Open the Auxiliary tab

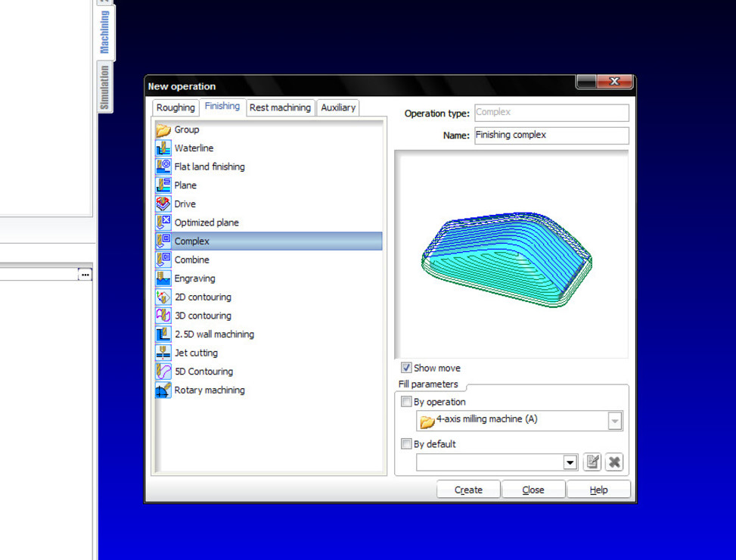pyautogui.click(x=338, y=107)
